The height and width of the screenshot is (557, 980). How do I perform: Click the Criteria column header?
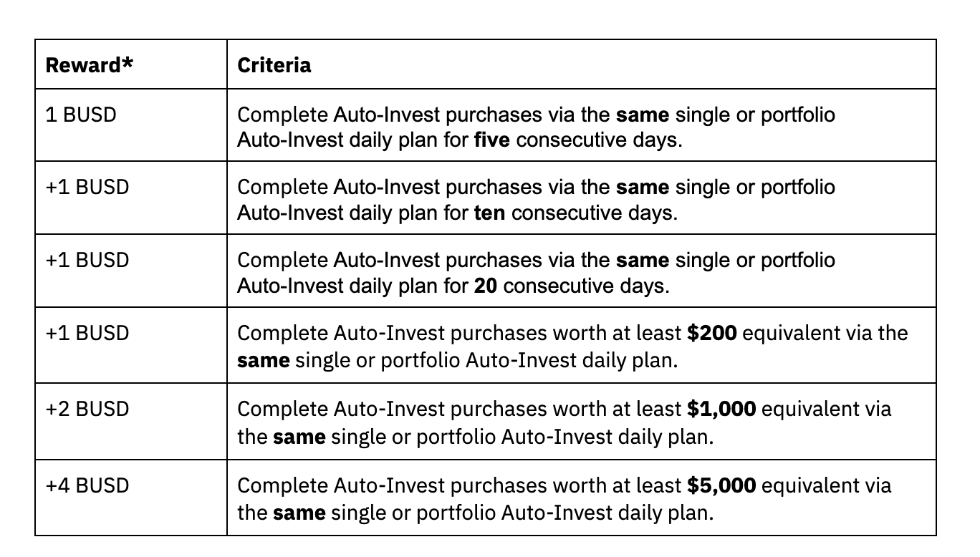(x=274, y=65)
